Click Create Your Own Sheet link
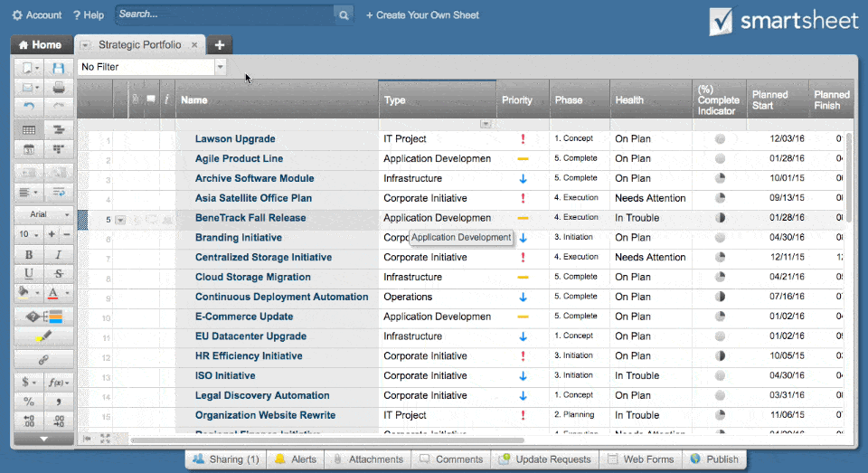 (x=422, y=15)
